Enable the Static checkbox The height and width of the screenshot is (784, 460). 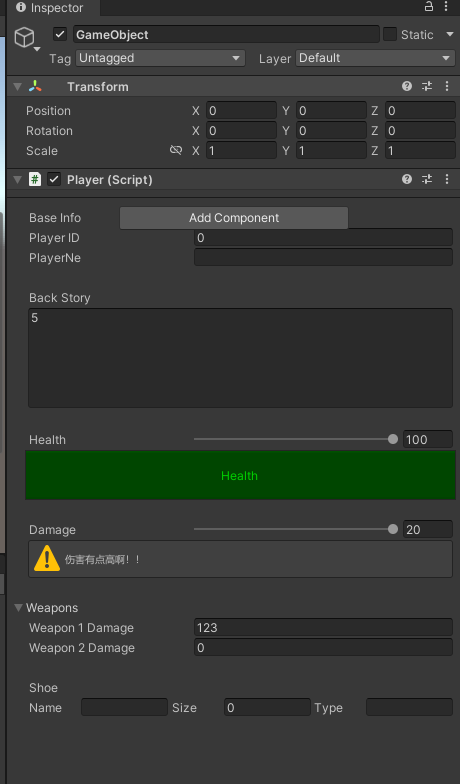click(390, 34)
